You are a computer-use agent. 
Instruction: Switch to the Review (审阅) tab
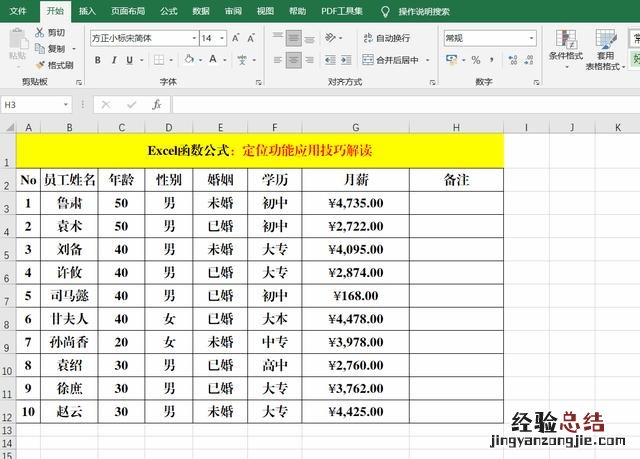coord(233,11)
